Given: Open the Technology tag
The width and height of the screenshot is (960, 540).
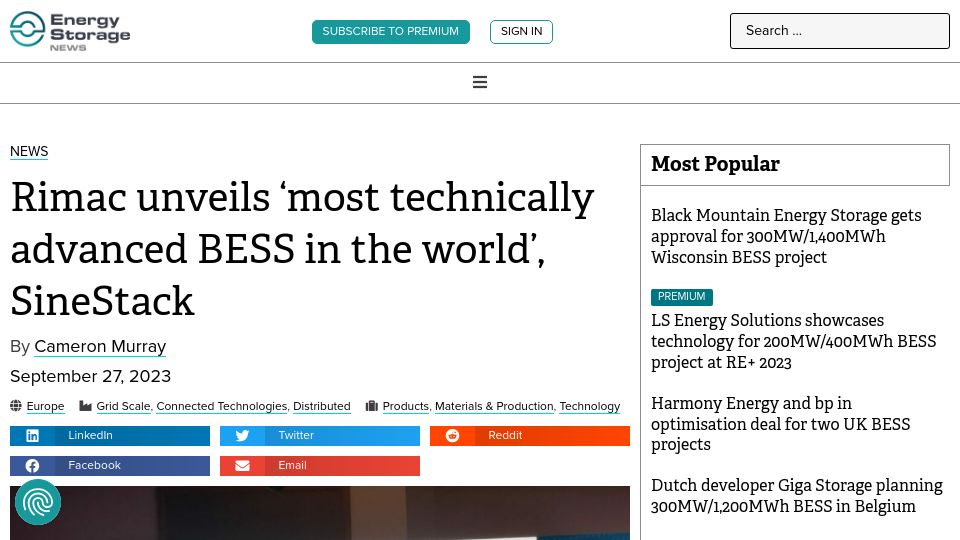Looking at the screenshot, I should (x=590, y=406).
